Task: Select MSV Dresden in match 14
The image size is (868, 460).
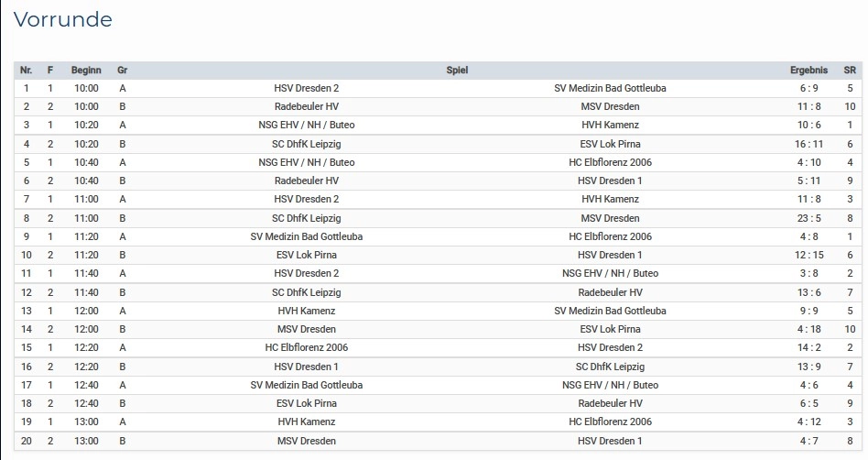Action: pos(306,329)
